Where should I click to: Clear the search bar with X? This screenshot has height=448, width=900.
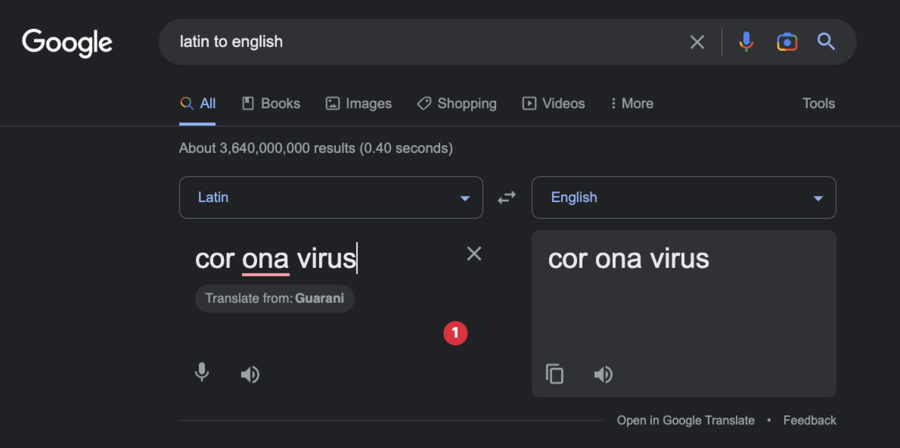[697, 42]
